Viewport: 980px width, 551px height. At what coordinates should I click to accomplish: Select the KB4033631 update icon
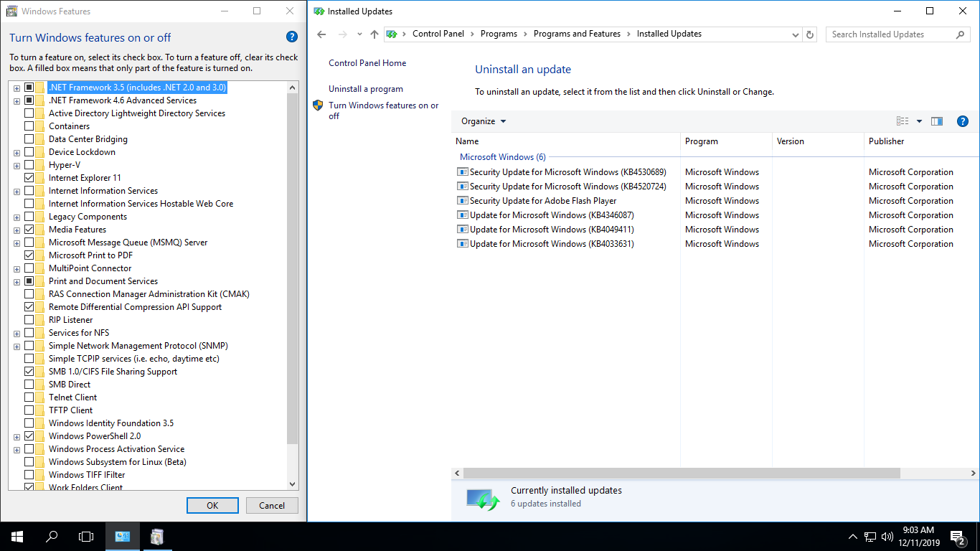pyautogui.click(x=462, y=244)
